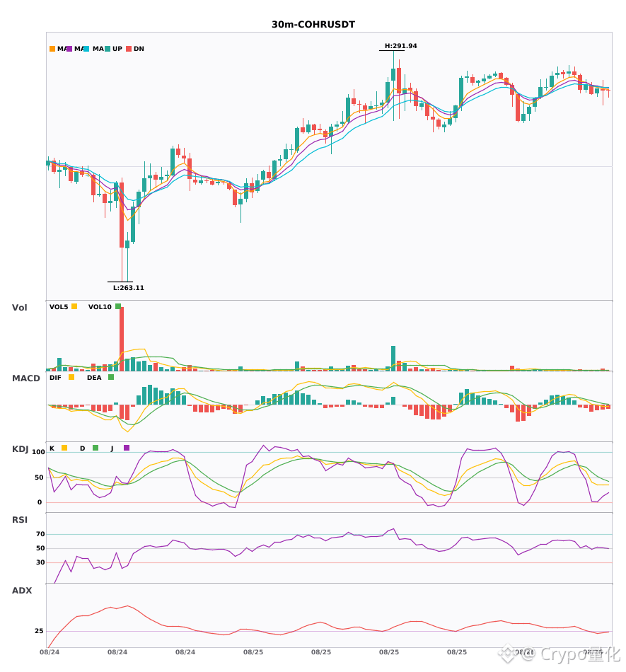
Task: Click the cyan MA legend swatch
Action: (86, 49)
